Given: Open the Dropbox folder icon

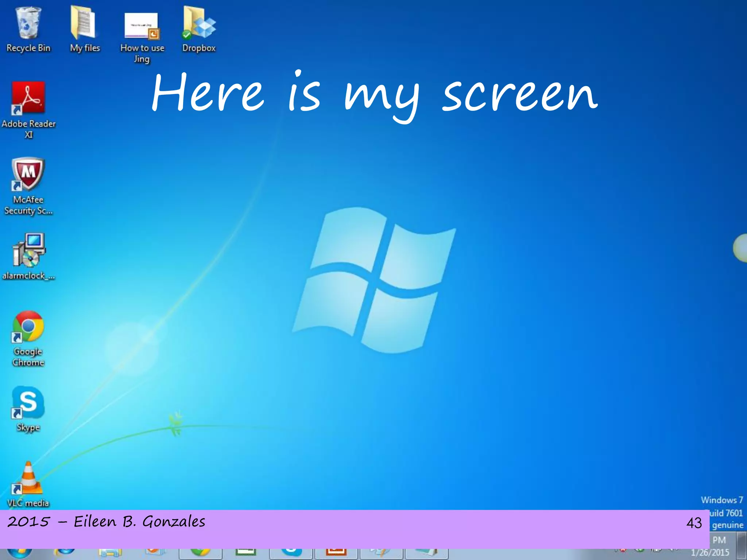Looking at the screenshot, I should (199, 29).
